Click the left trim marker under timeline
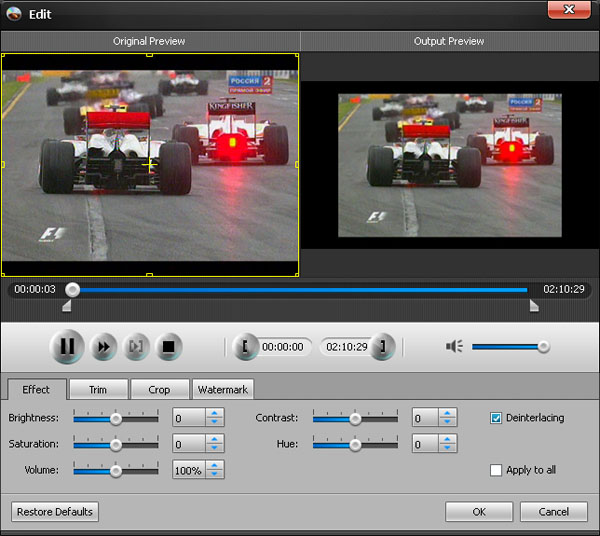 (67, 307)
